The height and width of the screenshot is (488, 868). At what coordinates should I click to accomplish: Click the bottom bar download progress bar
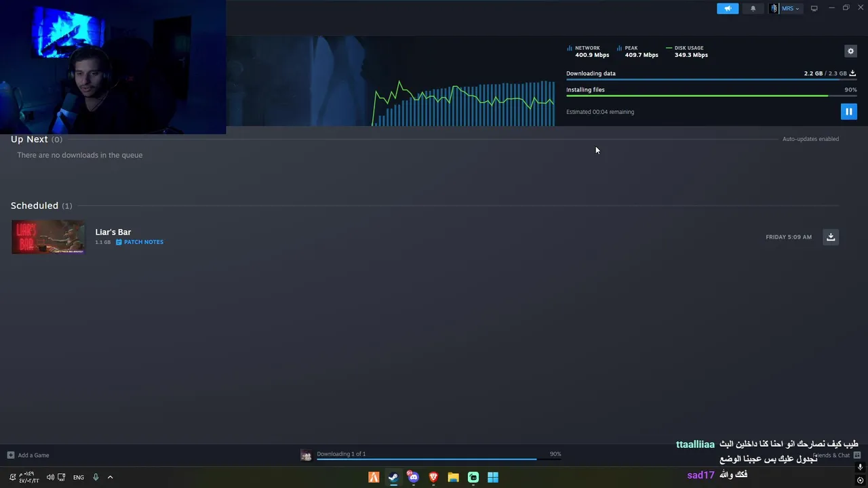pyautogui.click(x=439, y=459)
